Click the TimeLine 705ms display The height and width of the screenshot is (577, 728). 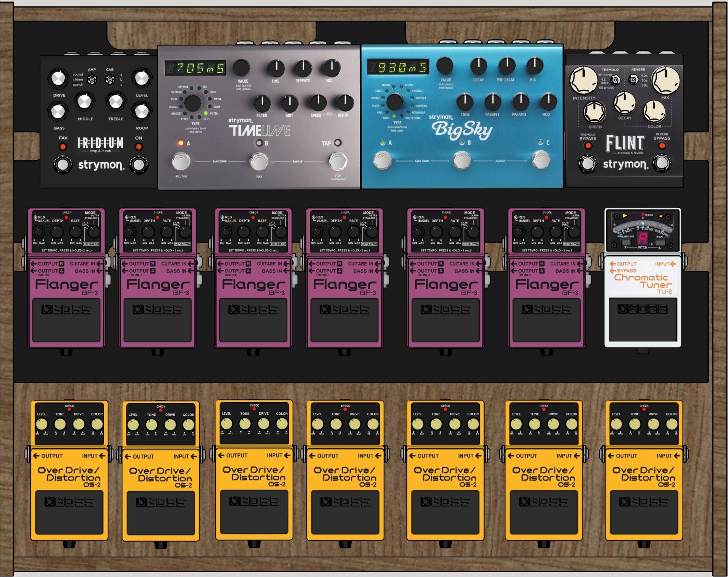click(195, 68)
